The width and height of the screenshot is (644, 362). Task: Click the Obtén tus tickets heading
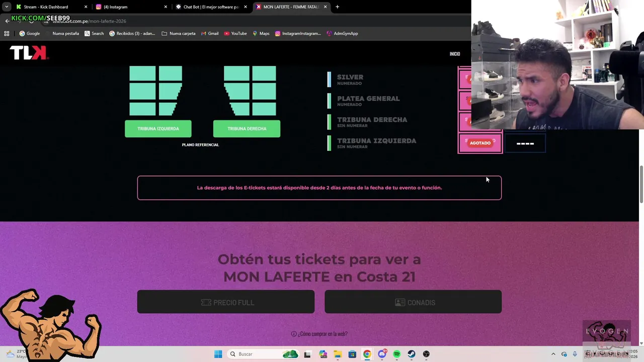point(319,268)
